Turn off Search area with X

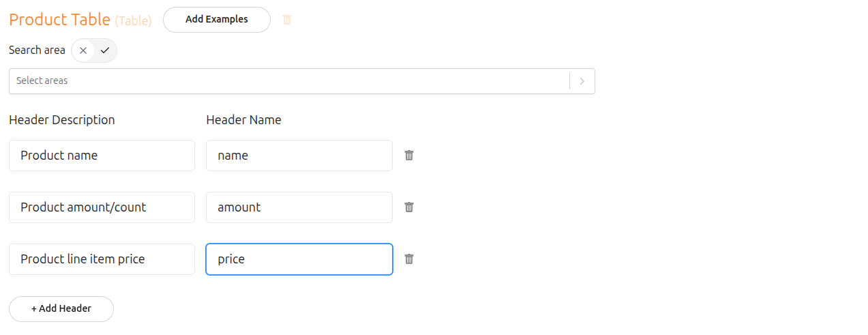[83, 50]
